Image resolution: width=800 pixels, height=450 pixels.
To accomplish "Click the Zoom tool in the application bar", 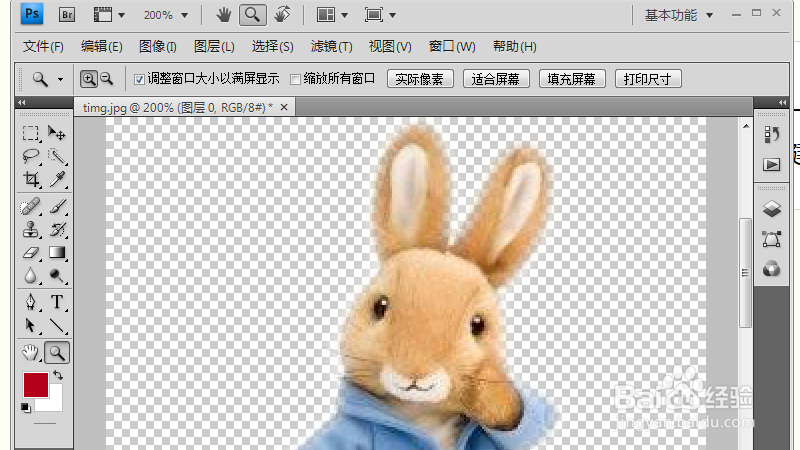I will [x=253, y=15].
